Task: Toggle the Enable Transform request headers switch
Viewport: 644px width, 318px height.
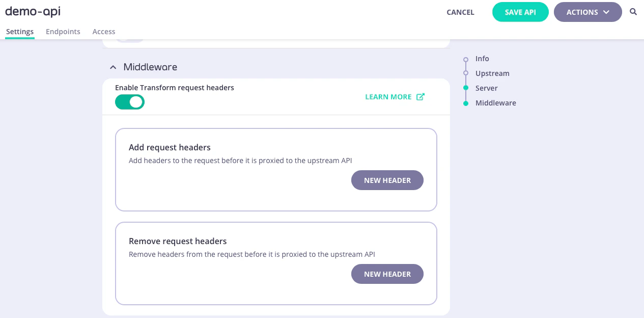Action: [130, 102]
